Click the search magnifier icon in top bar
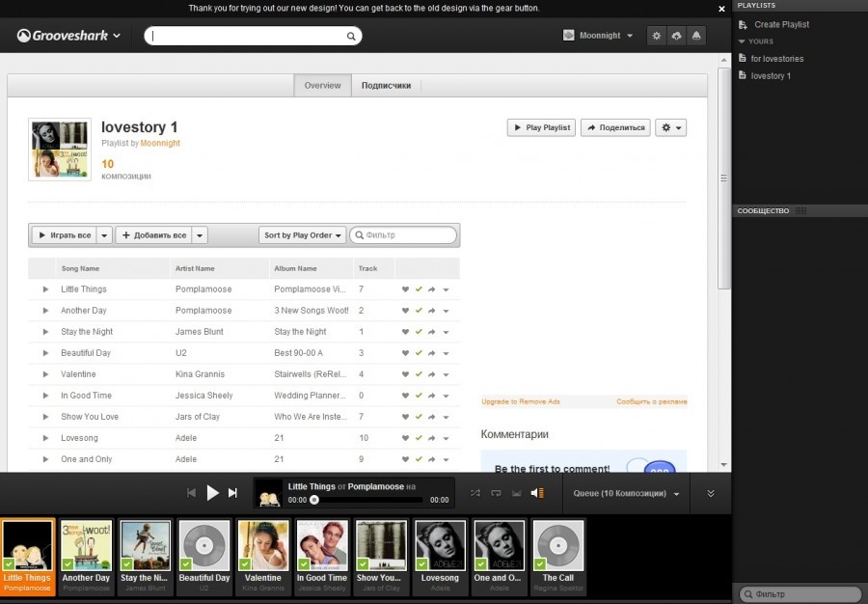 351,36
